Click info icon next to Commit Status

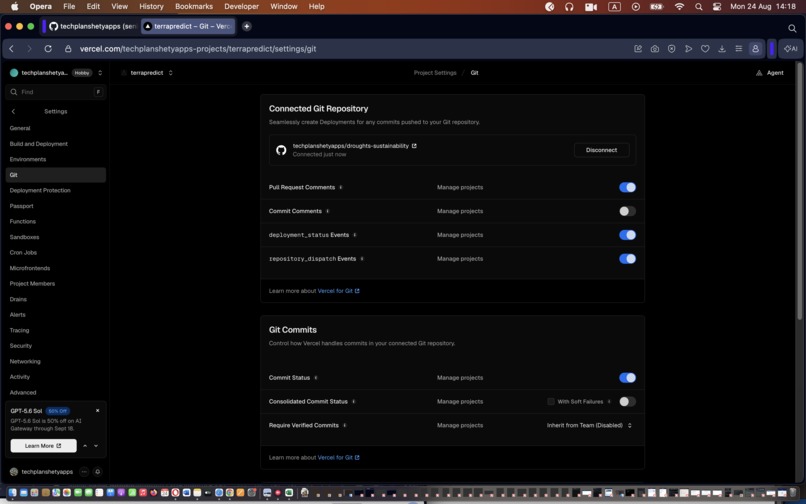click(316, 377)
